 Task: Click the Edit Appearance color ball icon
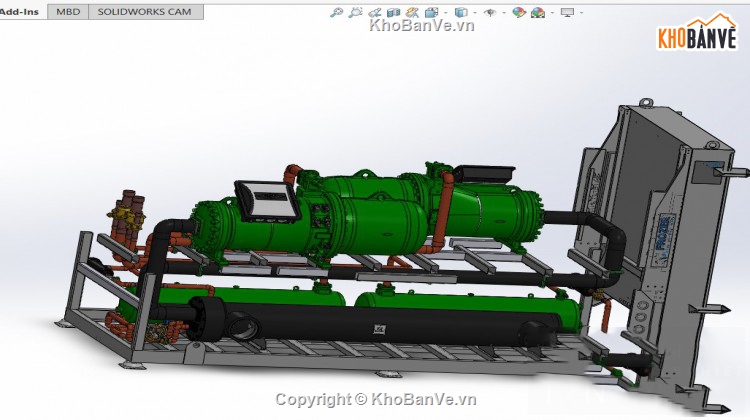(519, 12)
